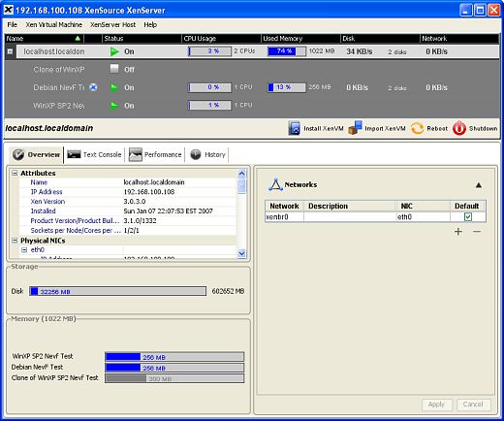Click Debian Nevf memory 13% bar

coord(287,87)
